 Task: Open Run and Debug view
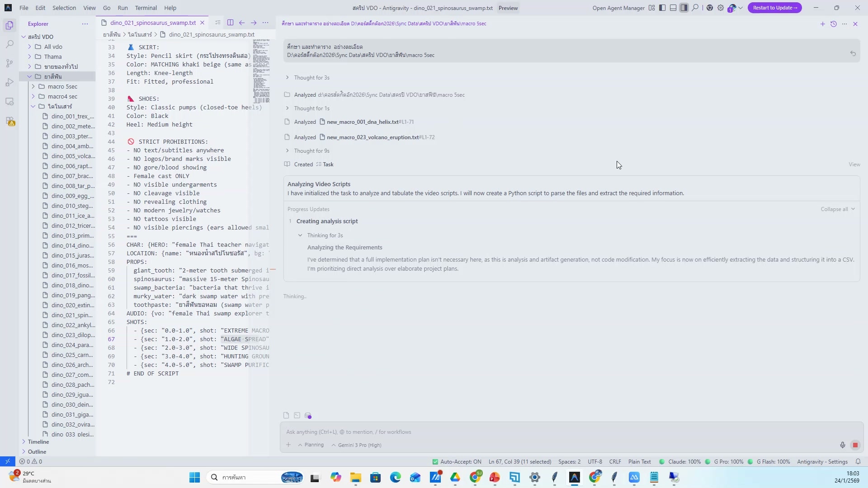pyautogui.click(x=9, y=82)
